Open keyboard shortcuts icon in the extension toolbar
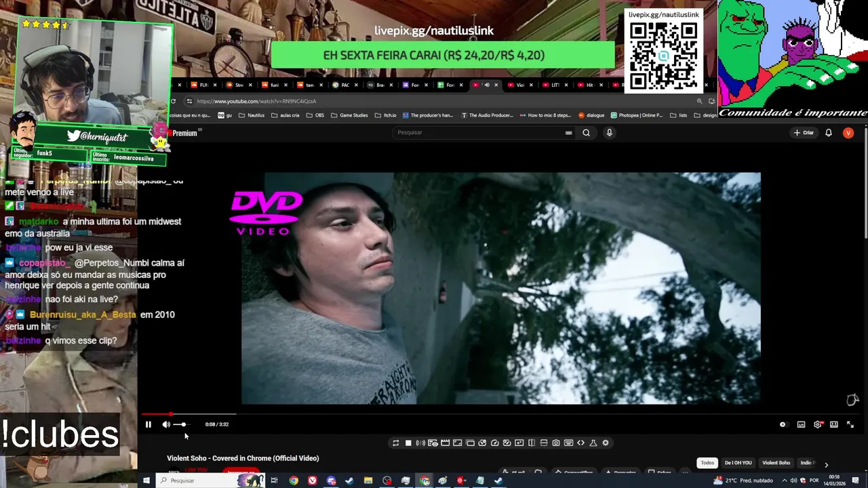This screenshot has height=488, width=868. tap(568, 443)
